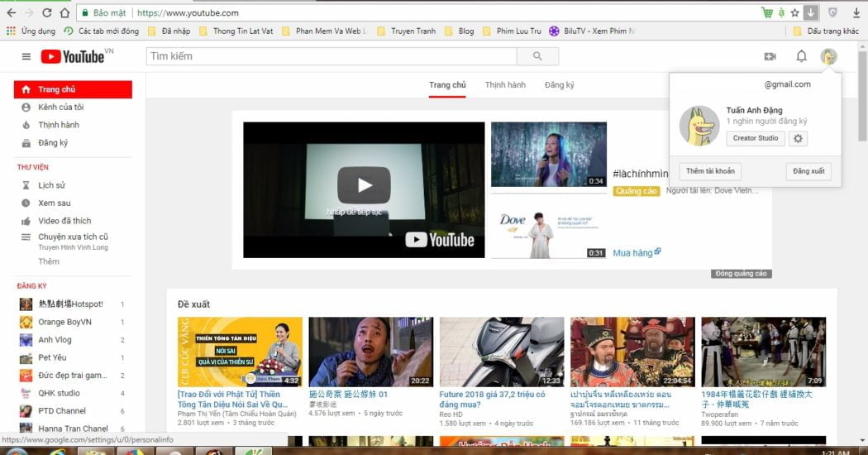Open 熱點劇場Hotspot! channel subscription
868x455 pixels.
(x=72, y=304)
